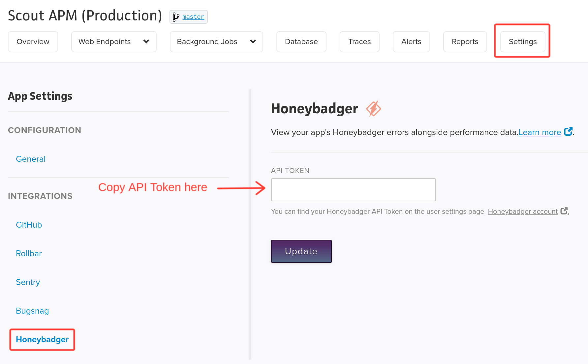588x364 pixels.
Task: View the Reports tab
Action: [x=465, y=42]
